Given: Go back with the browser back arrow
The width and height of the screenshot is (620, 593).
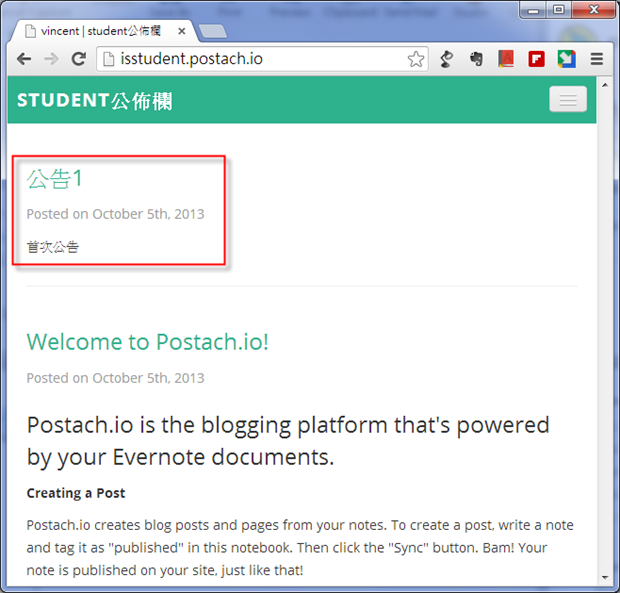Looking at the screenshot, I should coord(24,59).
